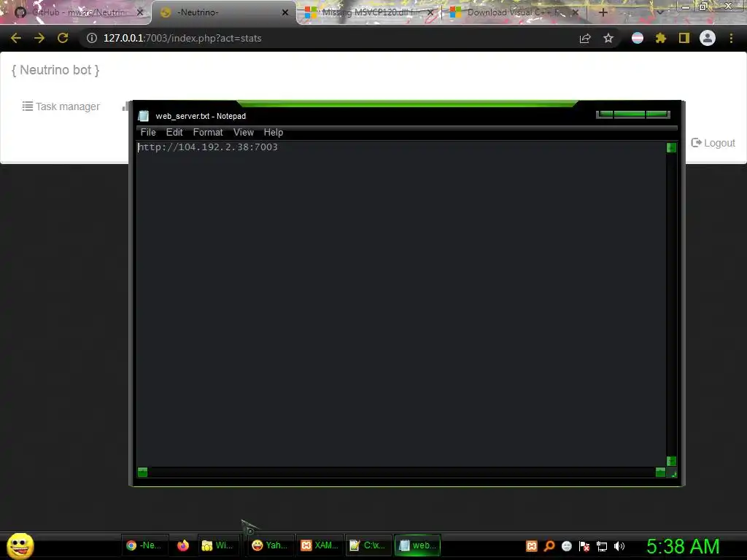Click the XAMPP system tray icon
This screenshot has width=747, height=560.
[x=532, y=545]
